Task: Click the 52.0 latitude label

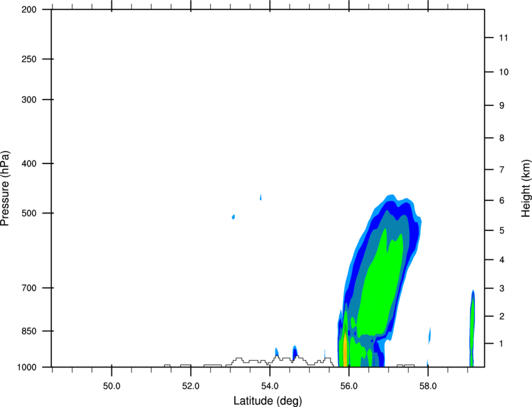Action: (191, 386)
